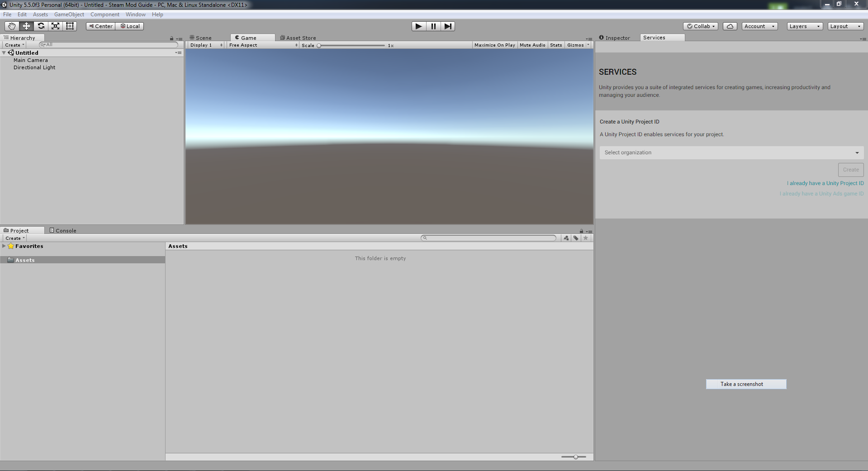Select the Move tool
The width and height of the screenshot is (868, 471).
[x=26, y=26]
